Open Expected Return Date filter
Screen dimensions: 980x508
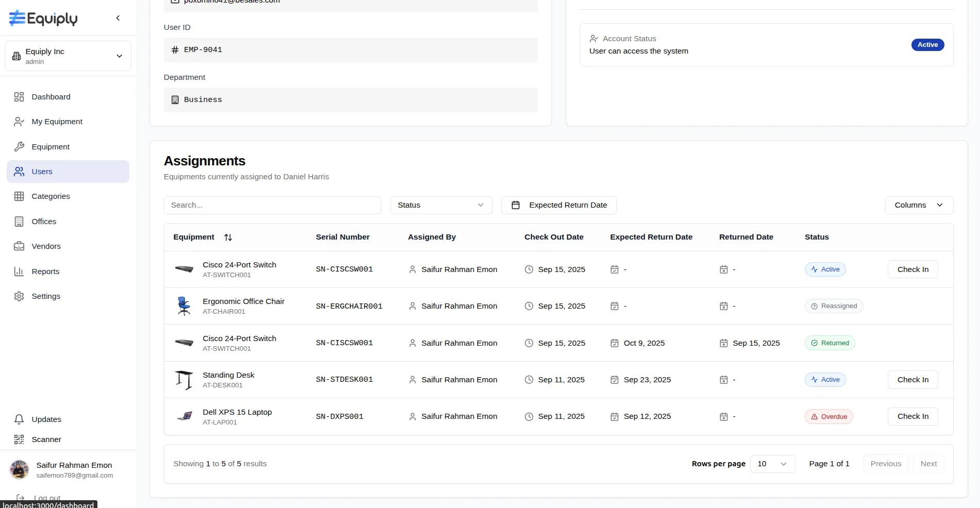tap(559, 205)
